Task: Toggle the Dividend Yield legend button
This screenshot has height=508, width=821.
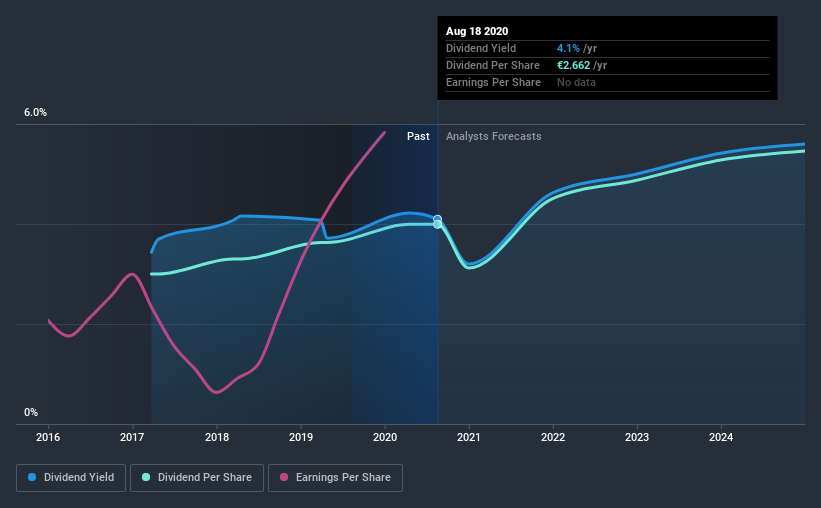Action: coord(71,478)
